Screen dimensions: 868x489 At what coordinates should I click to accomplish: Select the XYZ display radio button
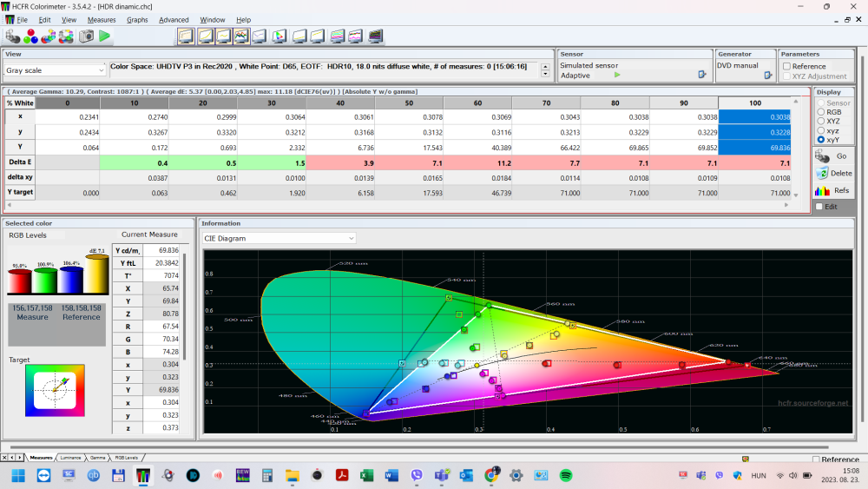(821, 121)
